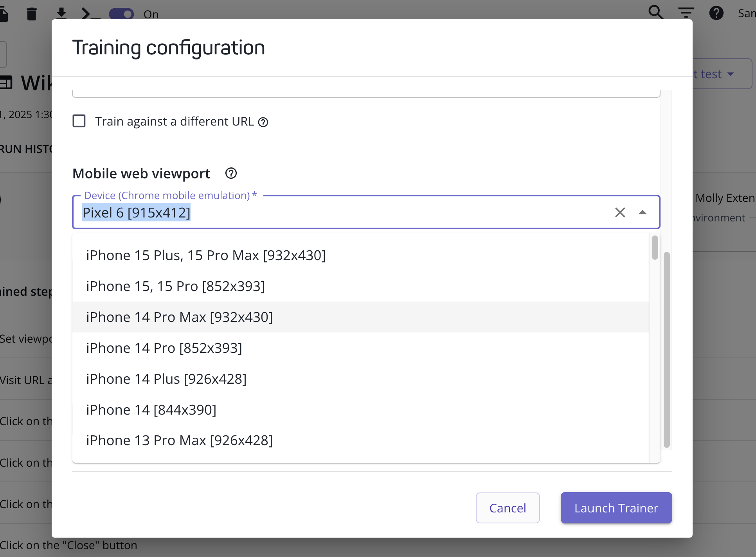Screen dimensions: 756x557
Task: Check Train against a different URL box
Action: pos(79,121)
